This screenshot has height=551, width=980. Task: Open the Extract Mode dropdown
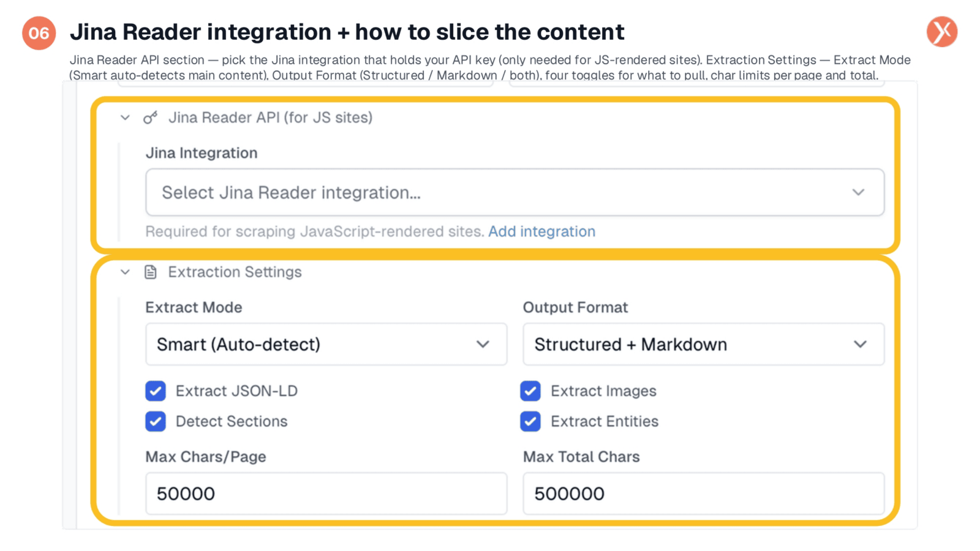pyautogui.click(x=326, y=344)
